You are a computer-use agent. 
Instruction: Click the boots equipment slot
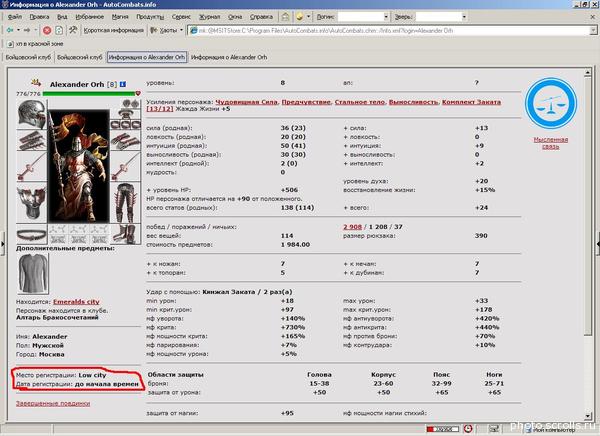click(126, 234)
